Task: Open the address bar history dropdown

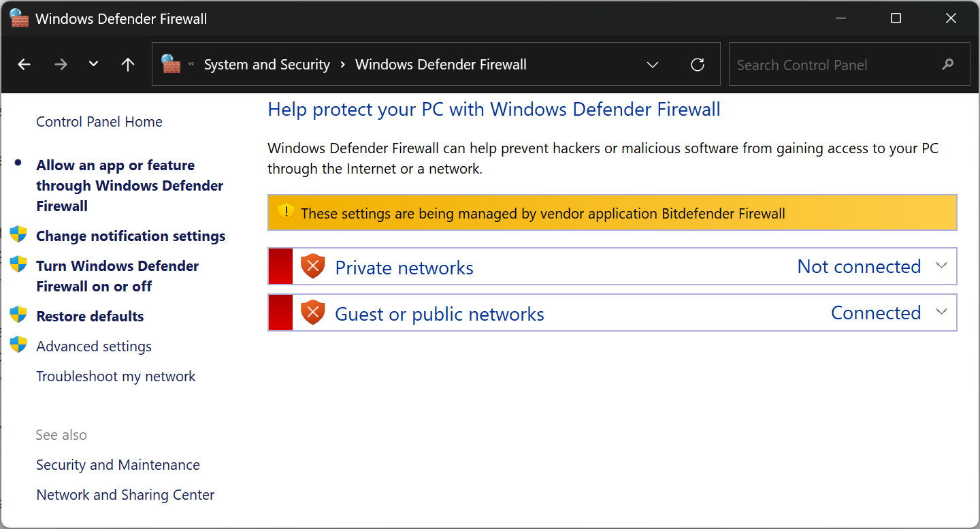Action: coord(653,64)
